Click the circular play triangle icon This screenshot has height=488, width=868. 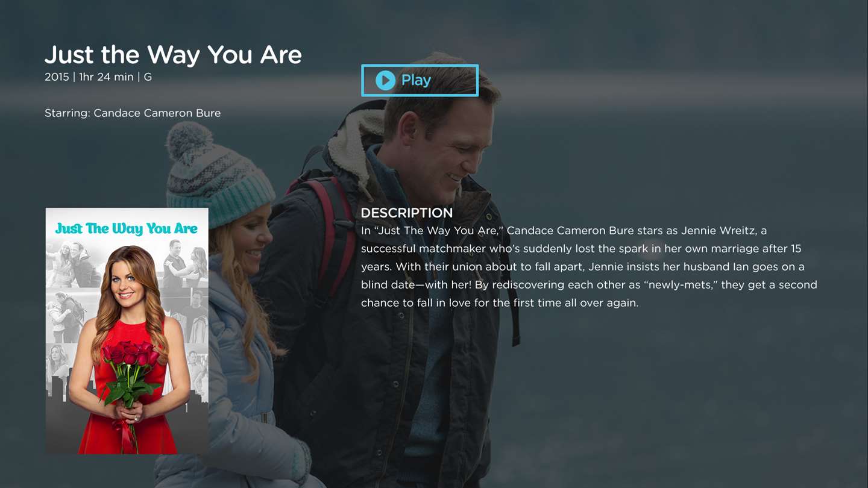tap(386, 80)
